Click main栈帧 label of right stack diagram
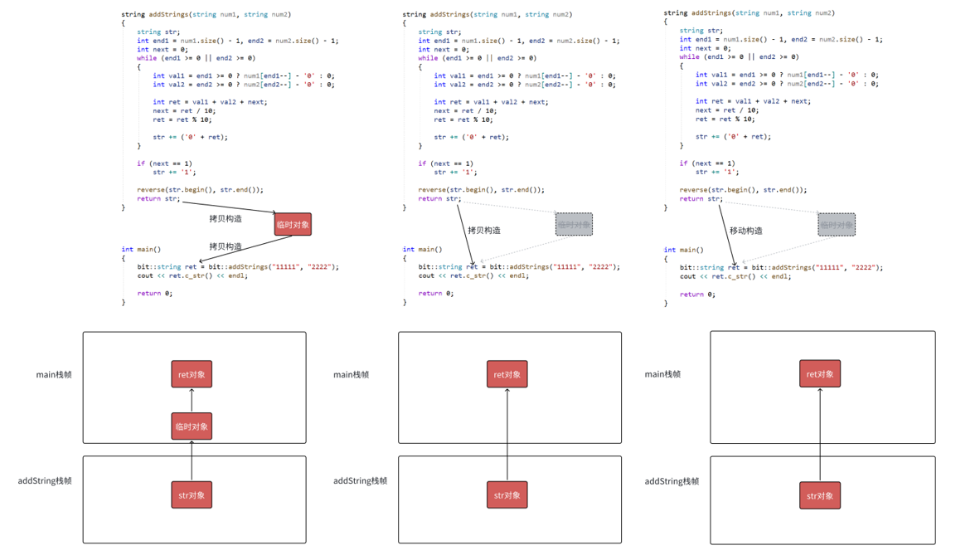980x560 pixels. pos(662,373)
